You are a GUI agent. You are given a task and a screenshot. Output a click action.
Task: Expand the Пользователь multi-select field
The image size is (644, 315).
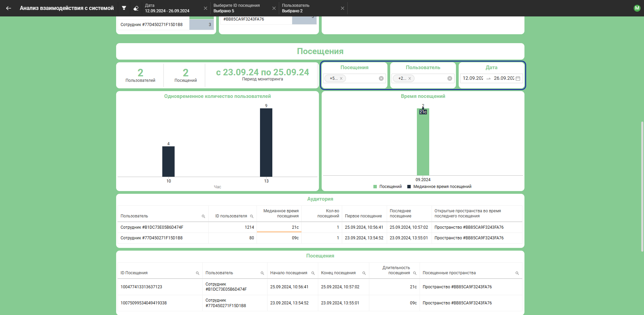click(423, 78)
